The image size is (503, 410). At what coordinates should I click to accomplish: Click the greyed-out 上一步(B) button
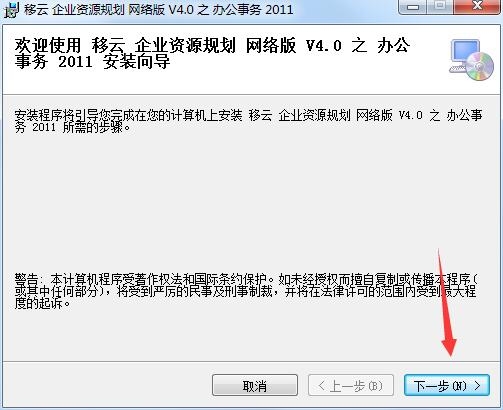[351, 385]
